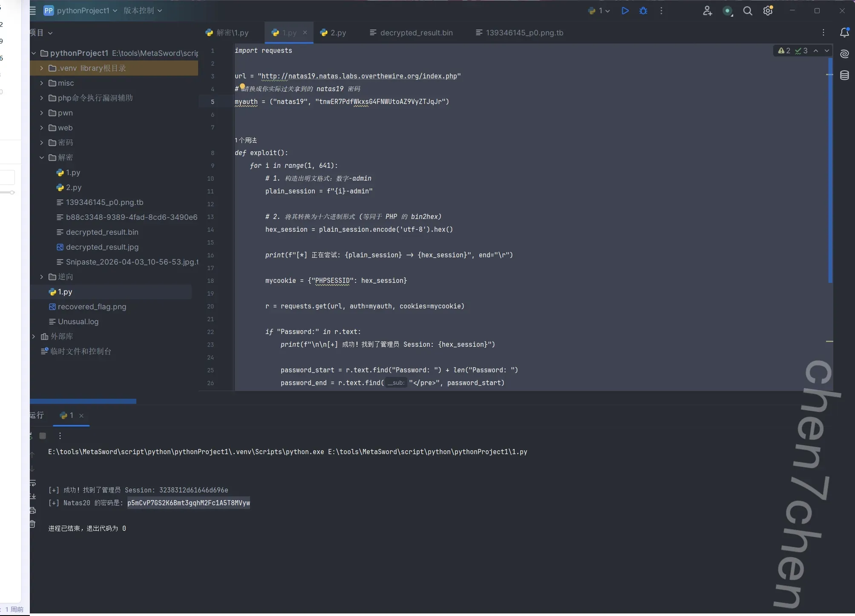Image resolution: width=855 pixels, height=616 pixels.
Task: Switch to the 2.py editor tab
Action: click(x=334, y=33)
